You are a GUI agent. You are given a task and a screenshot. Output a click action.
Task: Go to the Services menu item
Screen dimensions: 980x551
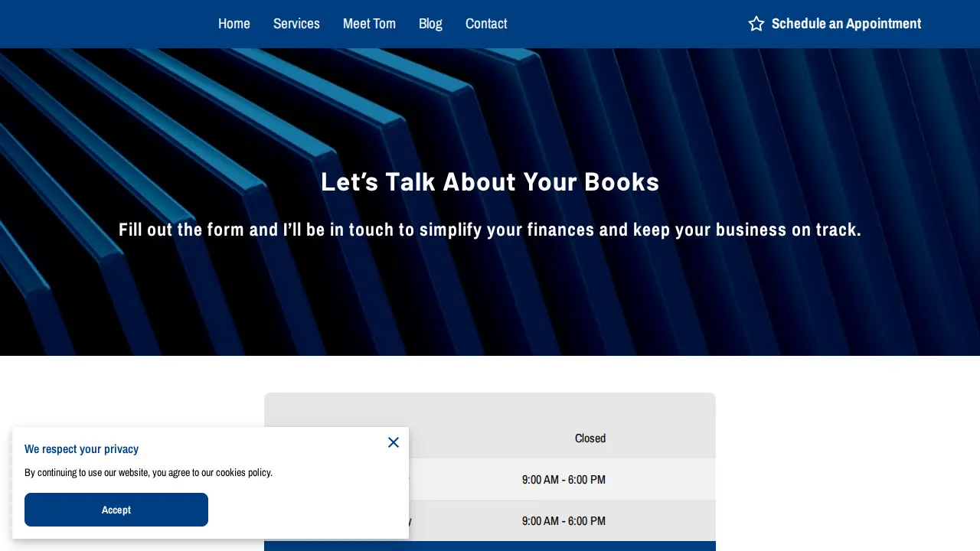(296, 24)
